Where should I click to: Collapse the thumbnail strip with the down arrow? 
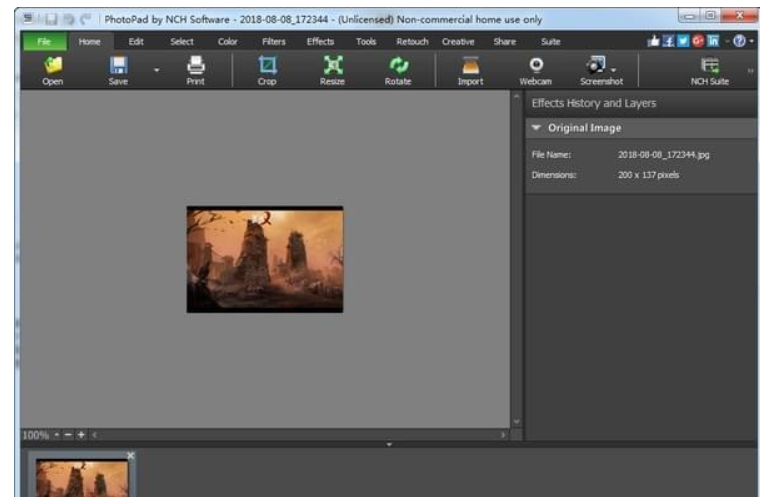389,444
